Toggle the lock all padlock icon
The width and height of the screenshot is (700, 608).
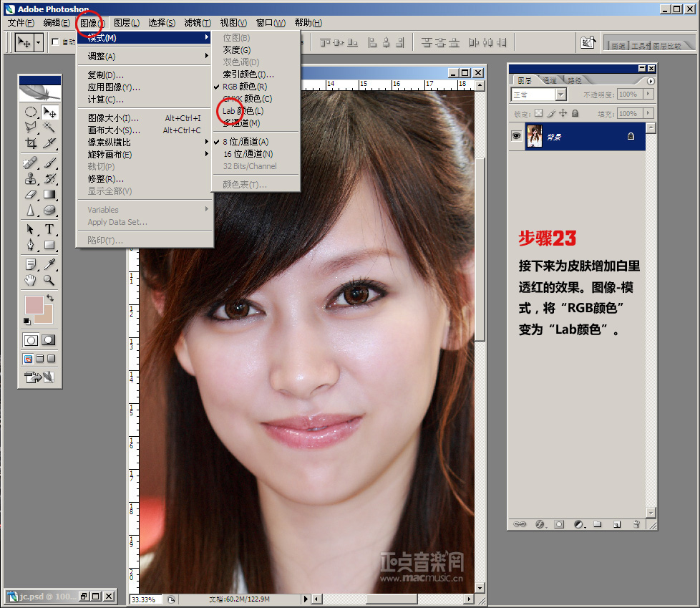[575, 113]
